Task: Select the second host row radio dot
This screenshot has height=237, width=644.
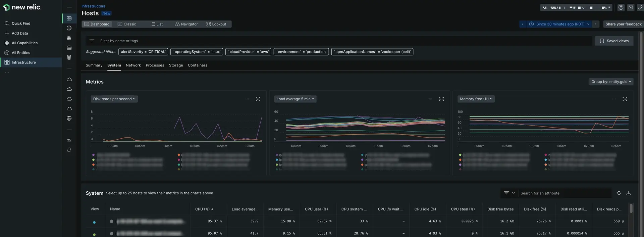Action: [94, 234]
